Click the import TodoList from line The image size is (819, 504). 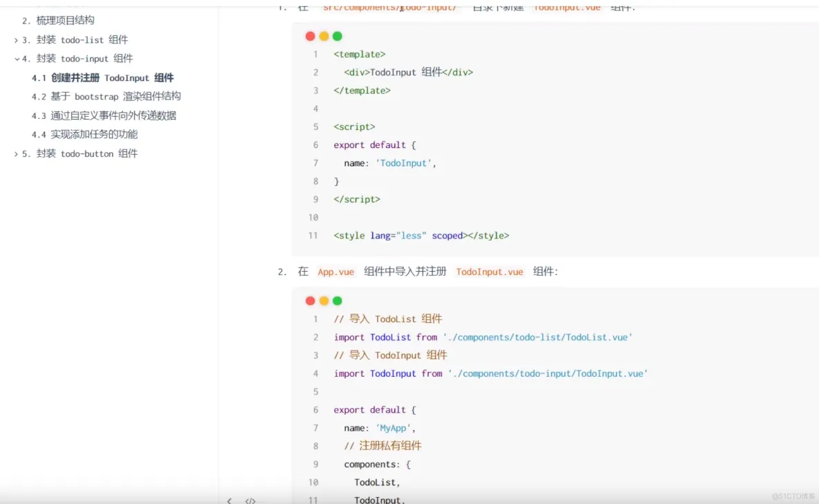click(x=483, y=337)
